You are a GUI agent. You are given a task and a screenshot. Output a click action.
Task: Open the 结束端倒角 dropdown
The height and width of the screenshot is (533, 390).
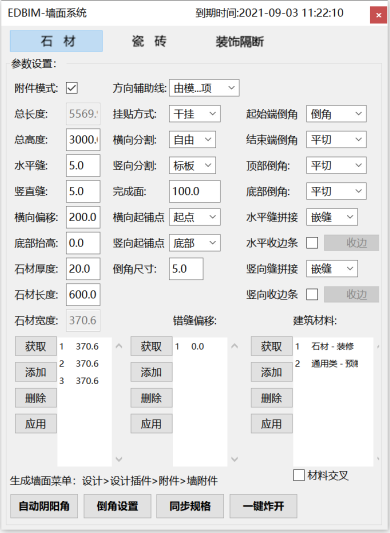336,140
